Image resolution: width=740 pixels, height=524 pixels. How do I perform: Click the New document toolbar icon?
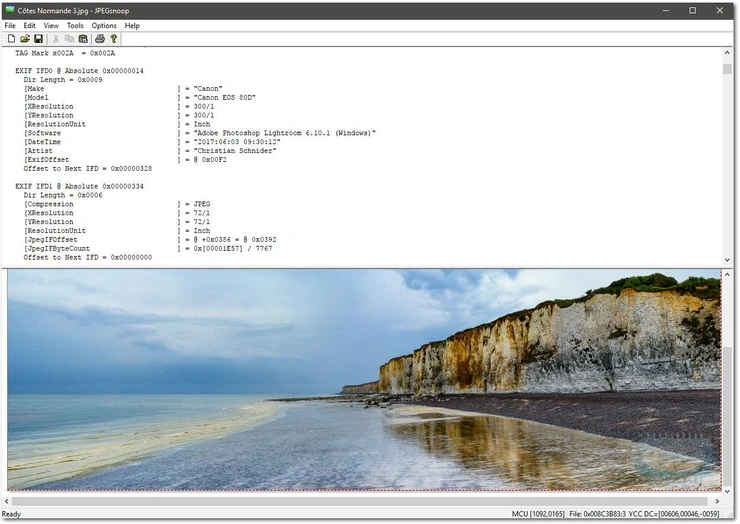(11, 39)
